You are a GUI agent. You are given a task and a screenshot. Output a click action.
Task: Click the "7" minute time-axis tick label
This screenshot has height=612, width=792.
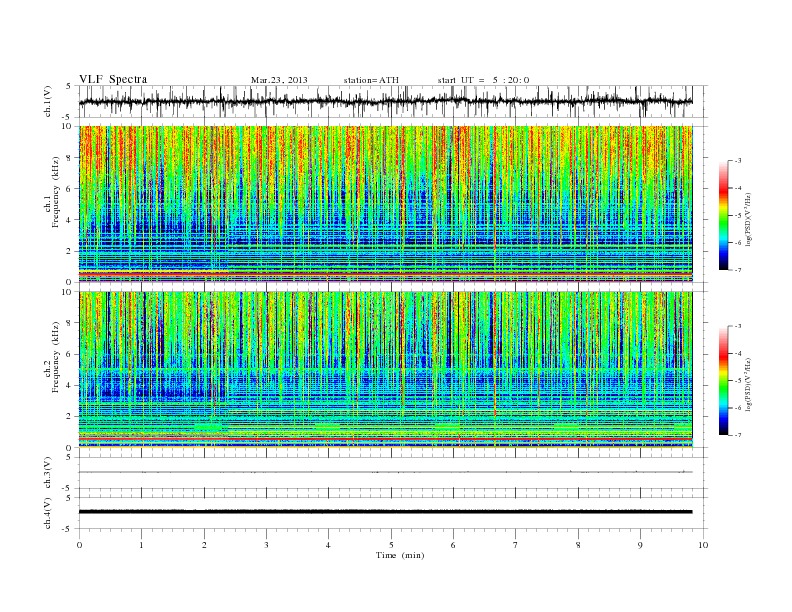coord(516,545)
